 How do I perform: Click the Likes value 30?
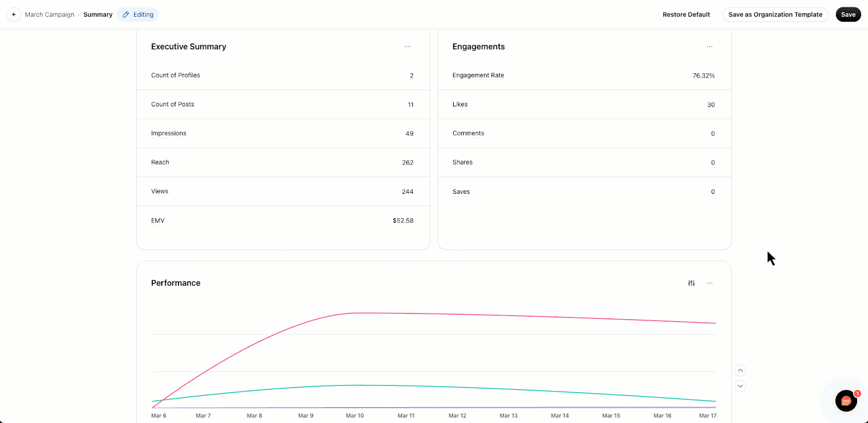pyautogui.click(x=711, y=105)
